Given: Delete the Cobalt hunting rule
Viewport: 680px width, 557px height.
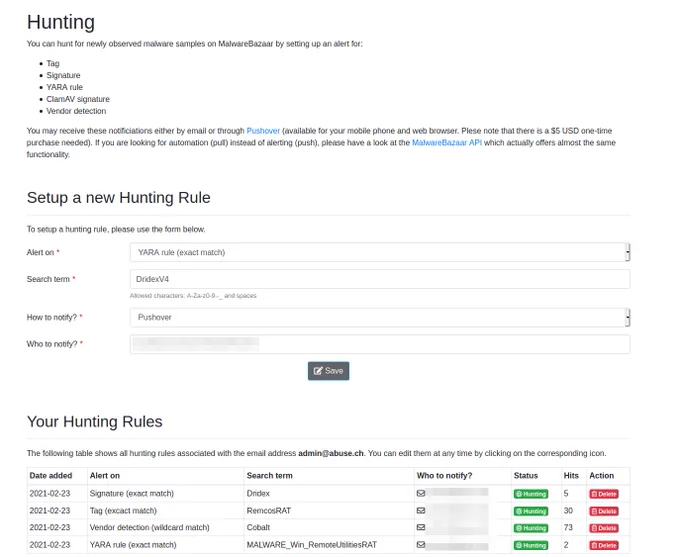Looking at the screenshot, I should coord(604,528).
